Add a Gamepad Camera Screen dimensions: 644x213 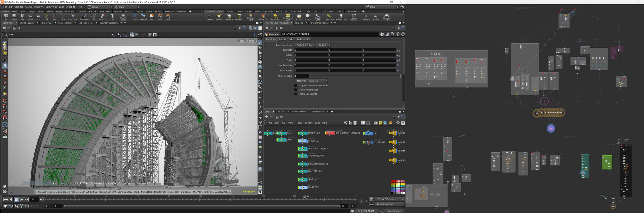pos(386,17)
